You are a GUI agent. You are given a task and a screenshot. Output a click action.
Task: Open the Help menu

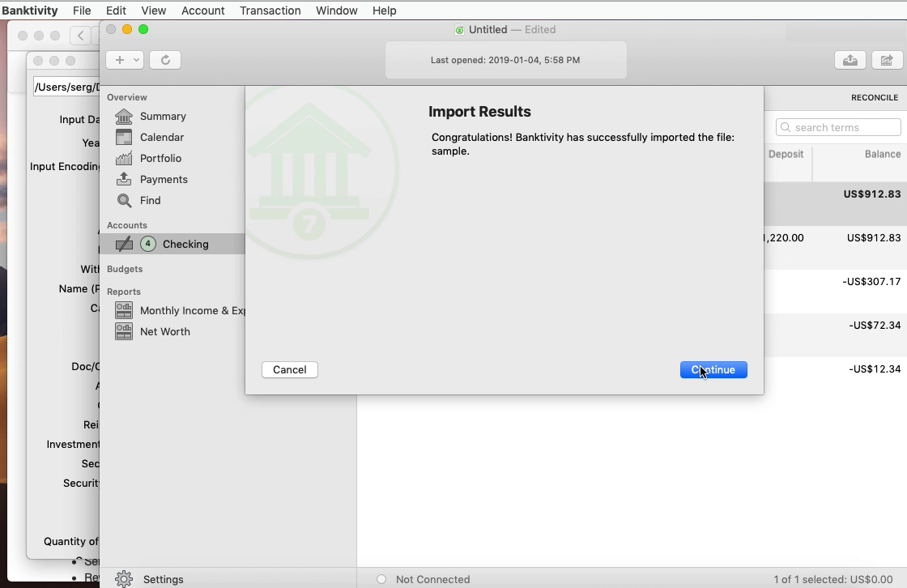coord(384,11)
